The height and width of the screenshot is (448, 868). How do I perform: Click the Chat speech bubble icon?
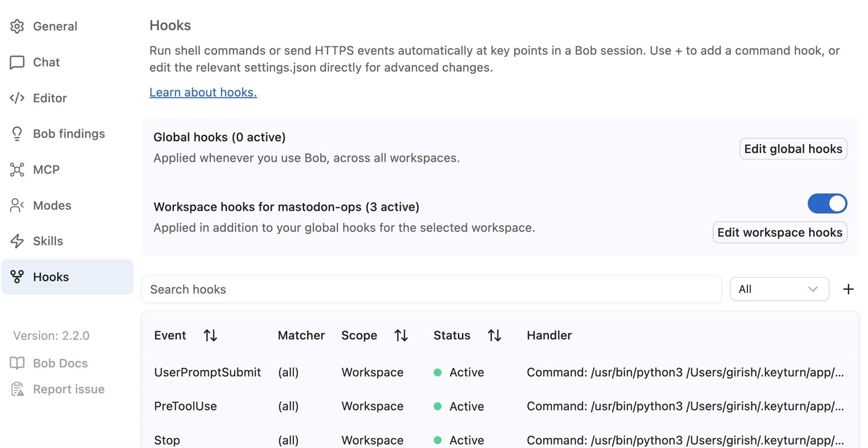tap(17, 62)
